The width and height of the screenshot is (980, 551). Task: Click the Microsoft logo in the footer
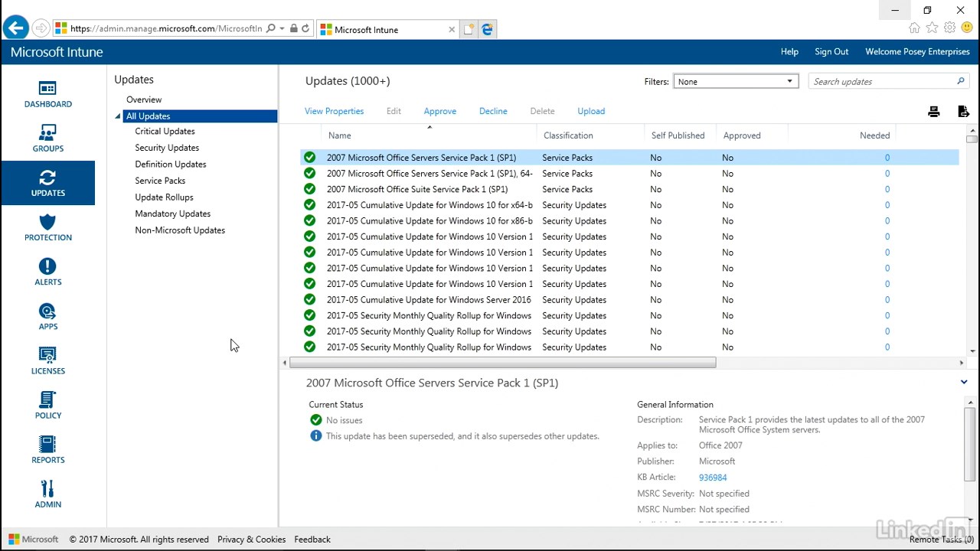pyautogui.click(x=34, y=540)
